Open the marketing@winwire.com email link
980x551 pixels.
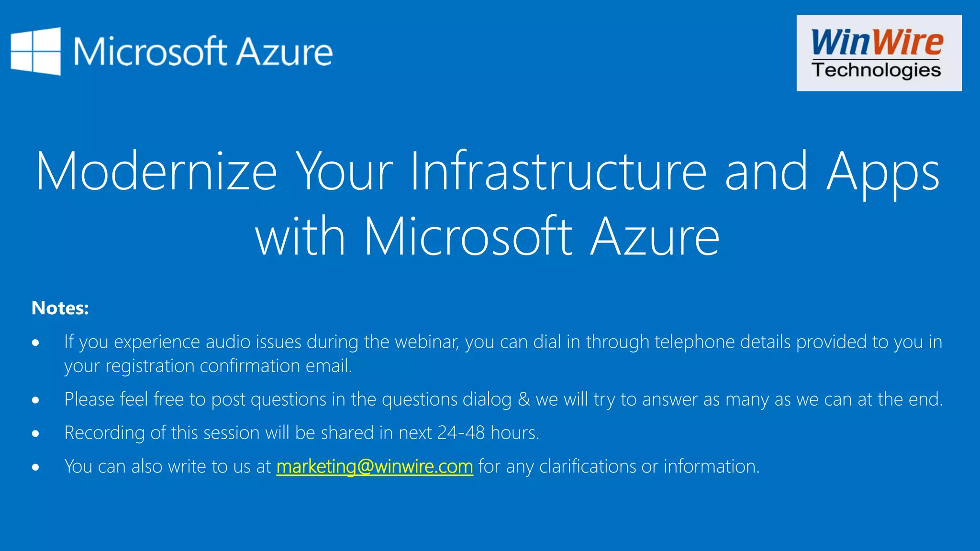(375, 466)
